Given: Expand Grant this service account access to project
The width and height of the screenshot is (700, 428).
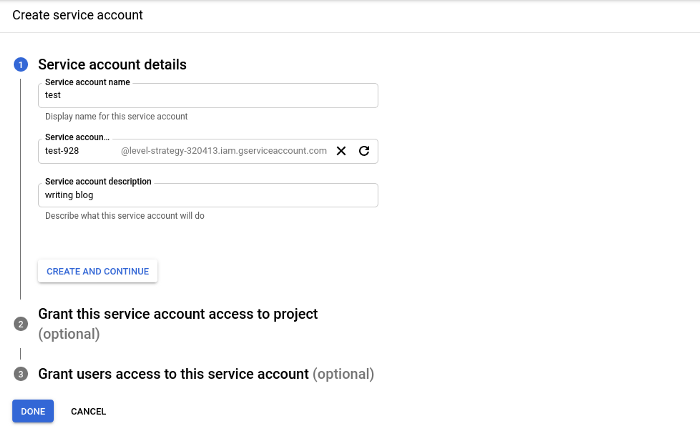Looking at the screenshot, I should point(177,314).
